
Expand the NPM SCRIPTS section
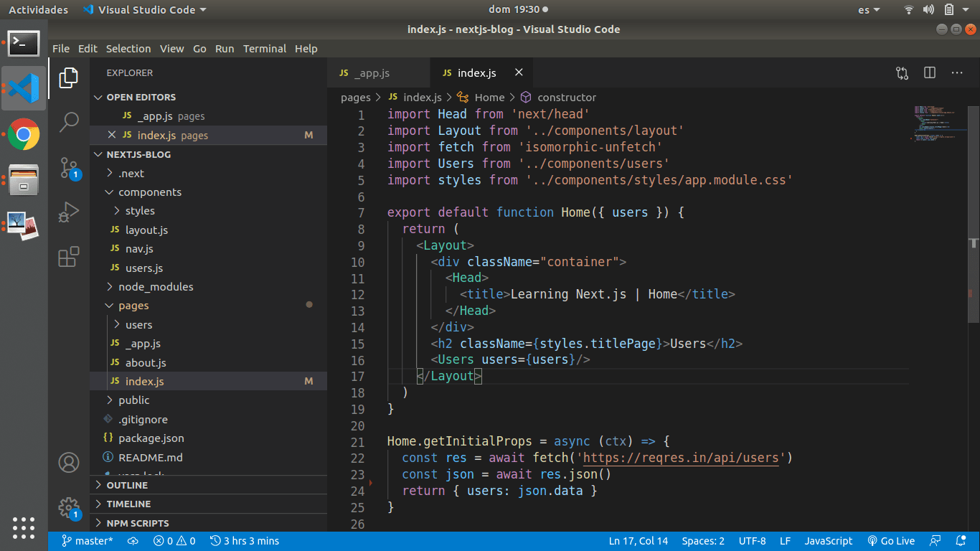(x=137, y=523)
